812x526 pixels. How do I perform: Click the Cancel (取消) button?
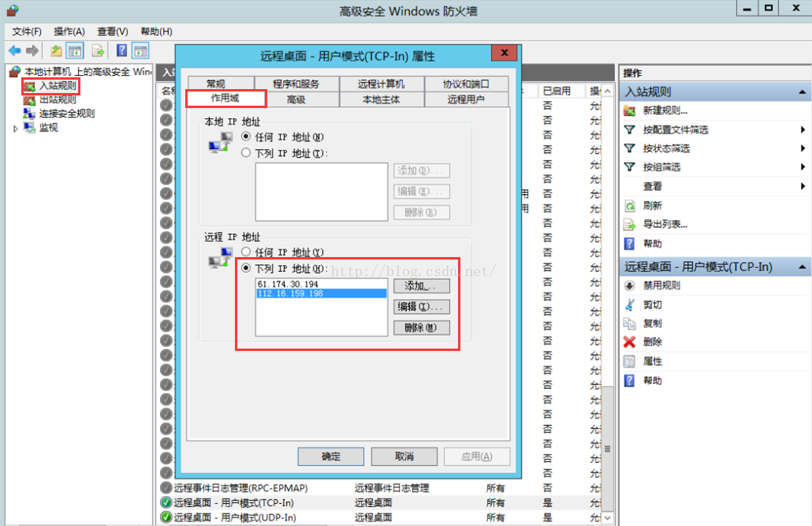(x=404, y=457)
